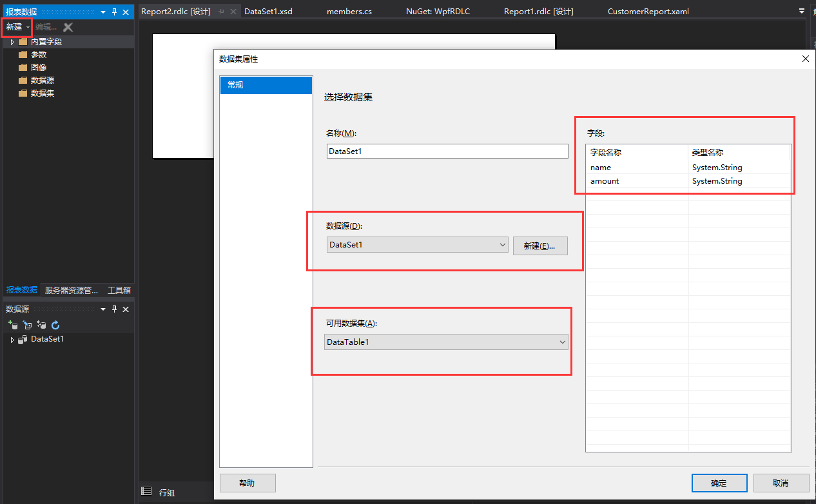Click the 确定 button to confirm
The width and height of the screenshot is (816, 504).
[719, 483]
